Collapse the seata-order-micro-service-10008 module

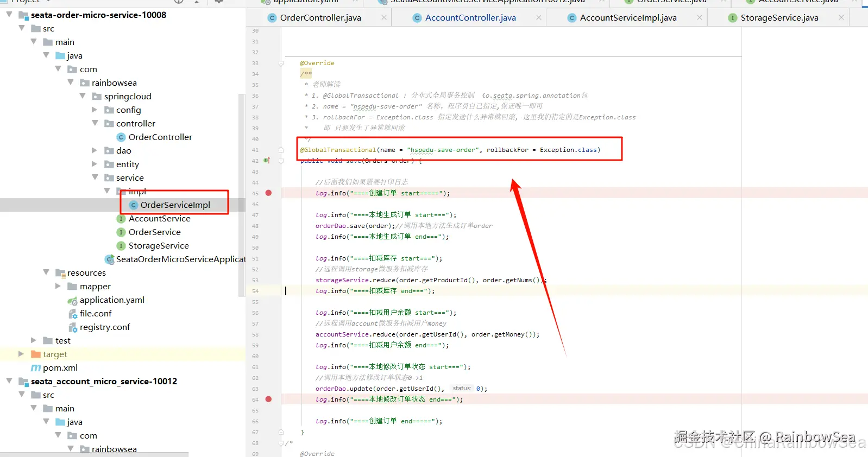[9, 15]
